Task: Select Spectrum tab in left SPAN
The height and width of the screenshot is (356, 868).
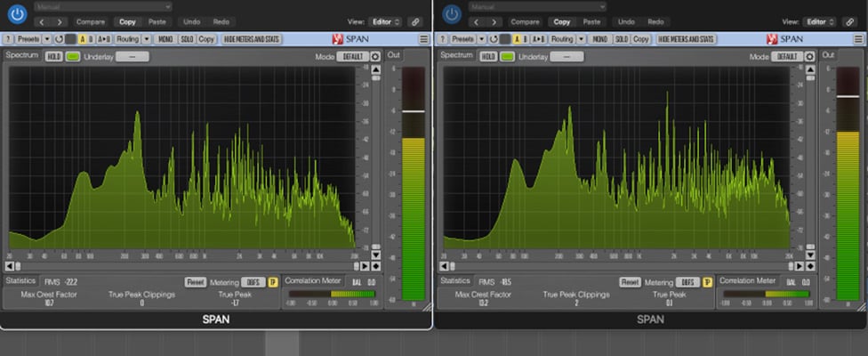Action: (x=22, y=55)
